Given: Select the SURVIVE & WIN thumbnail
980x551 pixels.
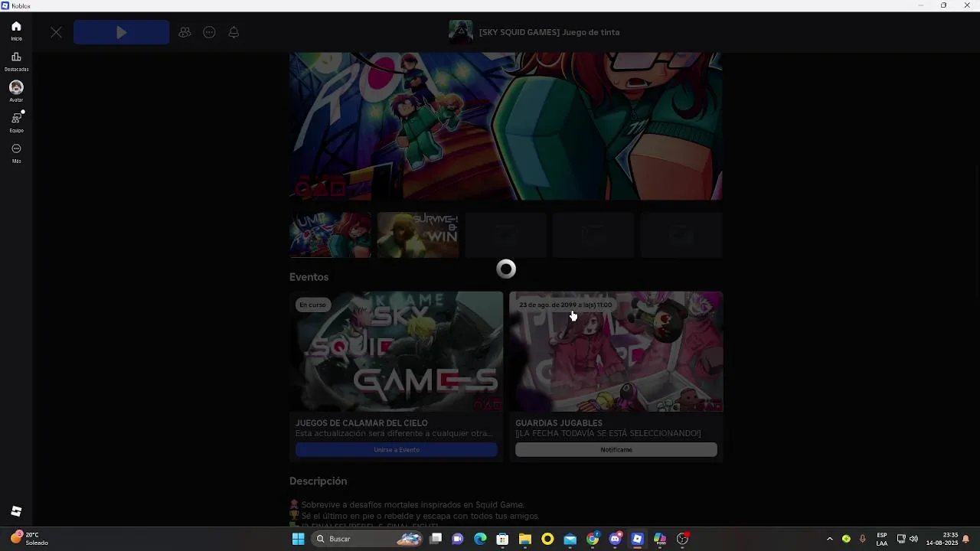Looking at the screenshot, I should pyautogui.click(x=417, y=235).
